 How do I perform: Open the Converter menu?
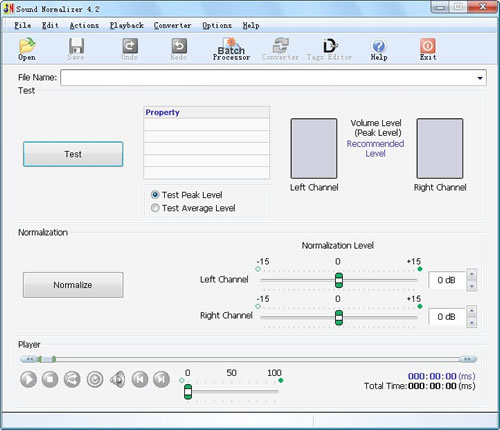173,25
